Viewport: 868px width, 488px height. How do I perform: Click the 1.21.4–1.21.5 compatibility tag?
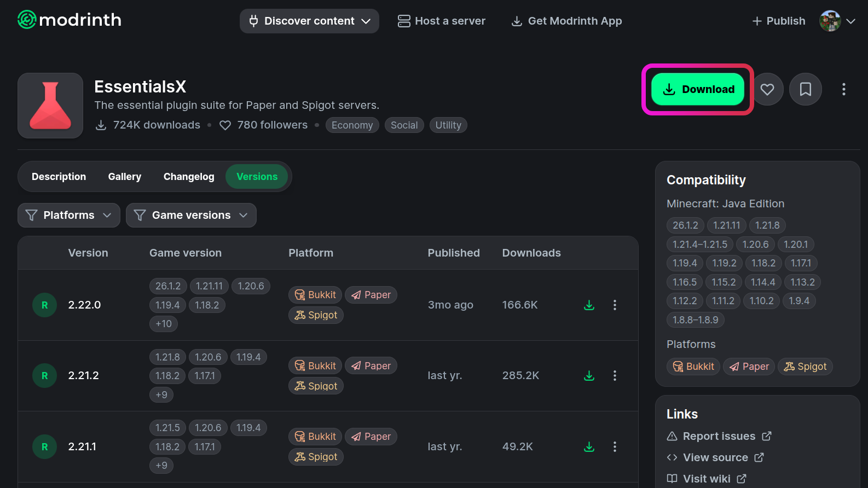(x=700, y=245)
